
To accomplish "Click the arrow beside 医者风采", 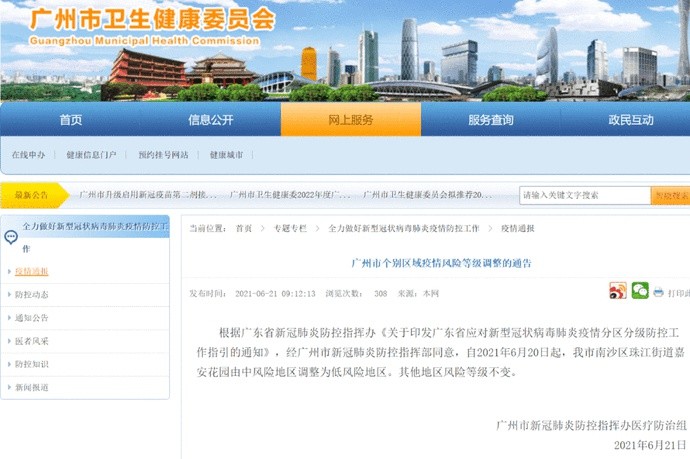I will tap(9, 341).
